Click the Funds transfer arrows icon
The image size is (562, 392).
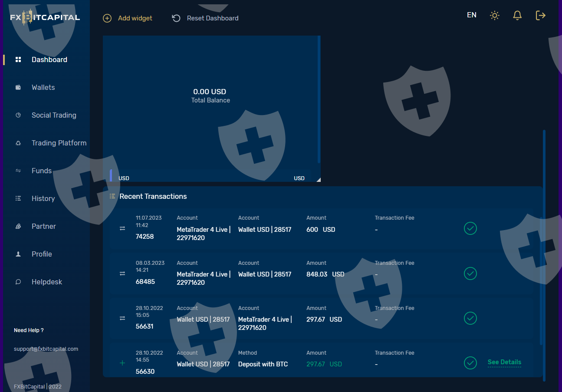tap(18, 171)
